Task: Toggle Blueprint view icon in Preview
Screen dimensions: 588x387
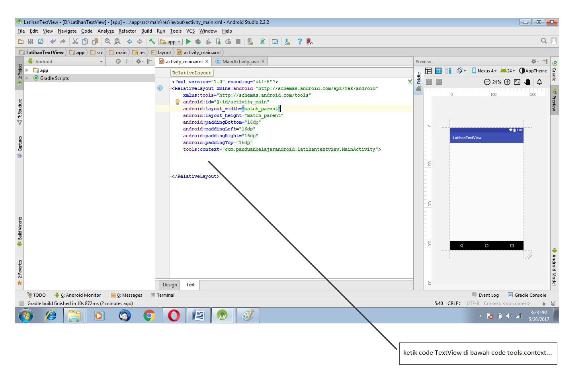Action: [x=438, y=71]
